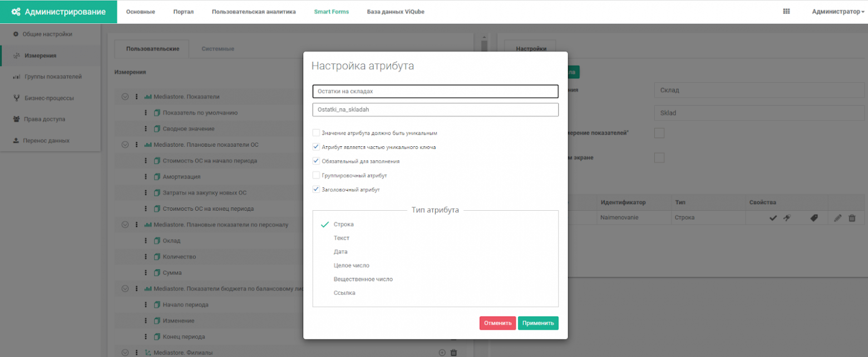Collapse Mediastore. Плановые показатели ОС chevron
The width and height of the screenshot is (868, 357).
pyautogui.click(x=125, y=145)
